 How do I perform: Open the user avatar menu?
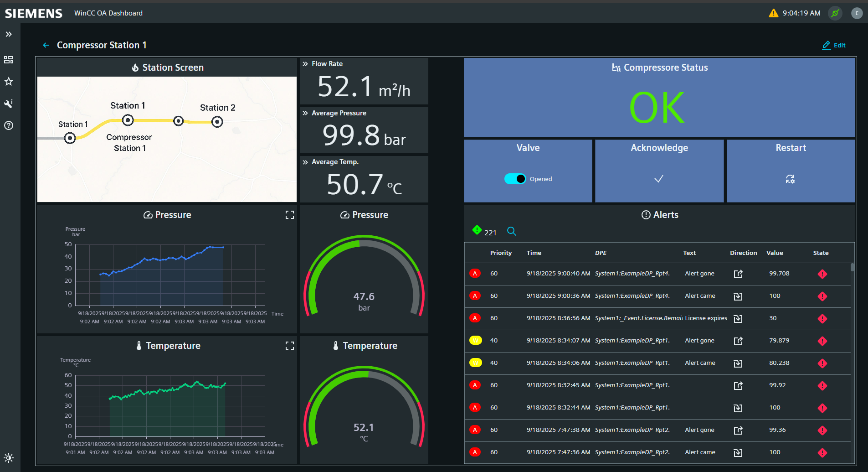coord(857,13)
